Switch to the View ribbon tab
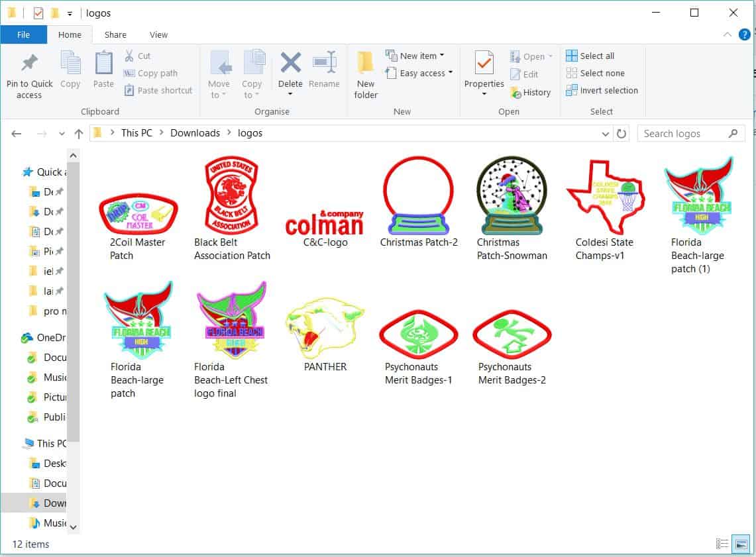The height and width of the screenshot is (557, 756). coord(158,34)
